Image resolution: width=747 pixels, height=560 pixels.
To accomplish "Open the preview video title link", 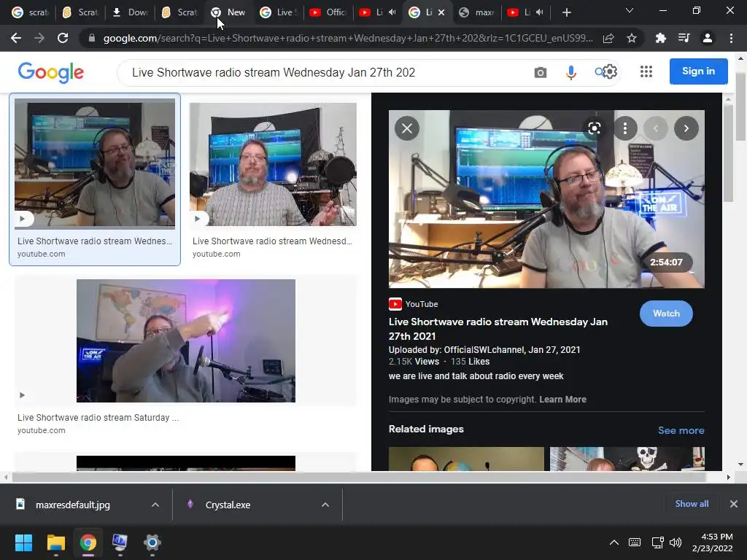I will pos(498,329).
